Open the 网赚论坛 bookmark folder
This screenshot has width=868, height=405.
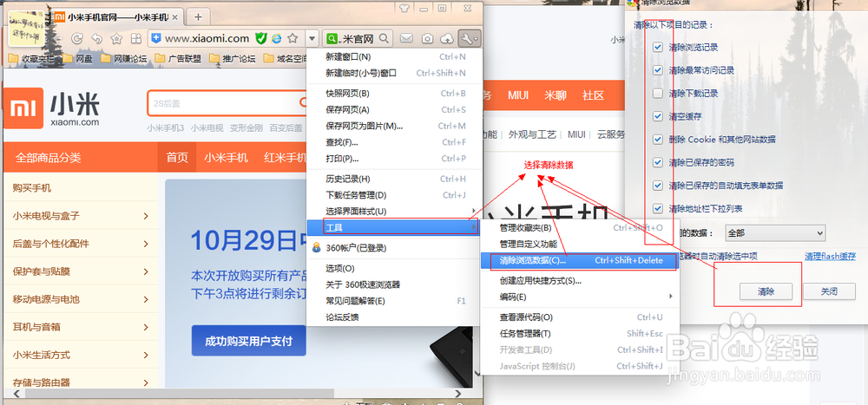[x=124, y=58]
